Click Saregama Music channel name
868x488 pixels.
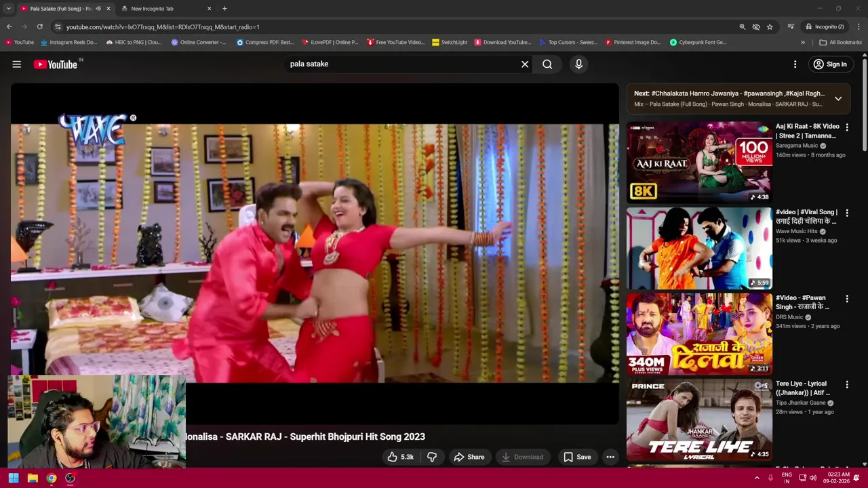click(x=796, y=146)
